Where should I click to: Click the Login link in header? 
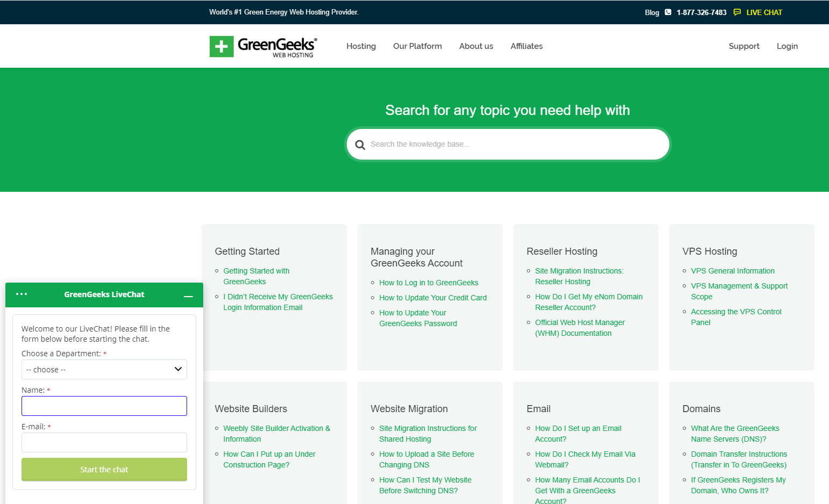(787, 46)
